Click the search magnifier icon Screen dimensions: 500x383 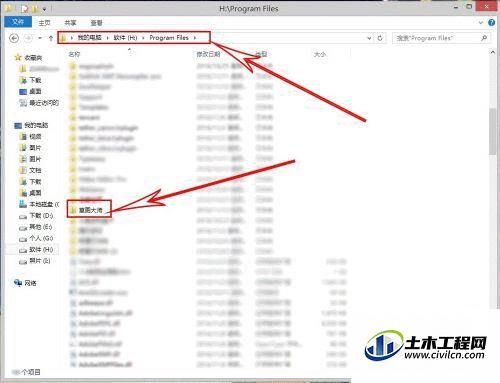tap(484, 38)
